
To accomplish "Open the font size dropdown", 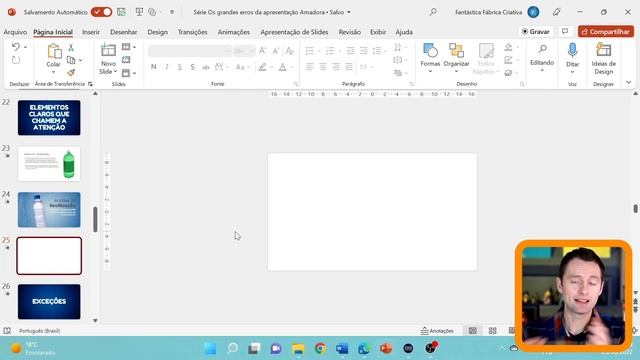I will pos(252,51).
